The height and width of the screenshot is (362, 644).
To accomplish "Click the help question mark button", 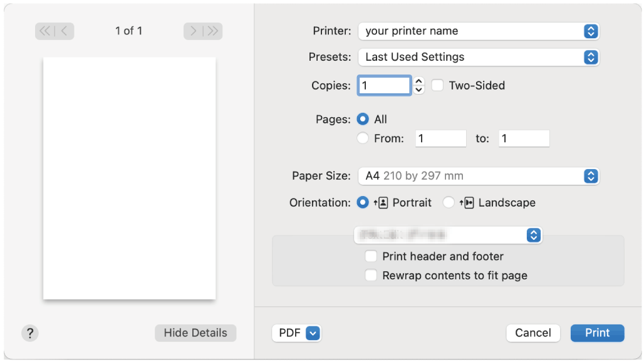I will coord(30,333).
